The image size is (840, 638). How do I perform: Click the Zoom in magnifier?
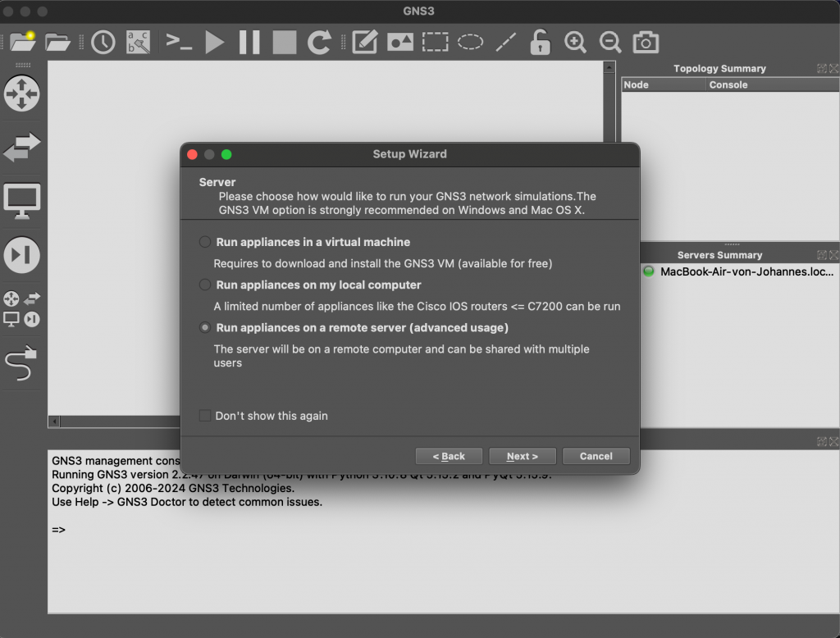575,42
